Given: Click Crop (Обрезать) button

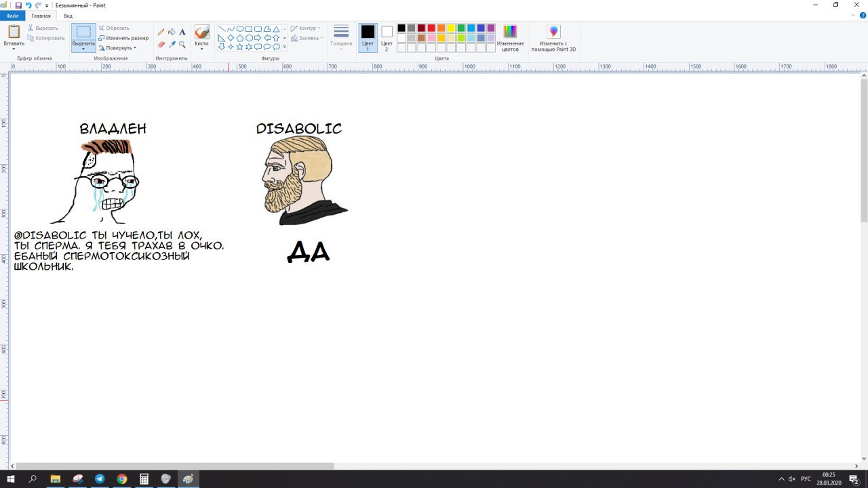Looking at the screenshot, I should pos(114,28).
